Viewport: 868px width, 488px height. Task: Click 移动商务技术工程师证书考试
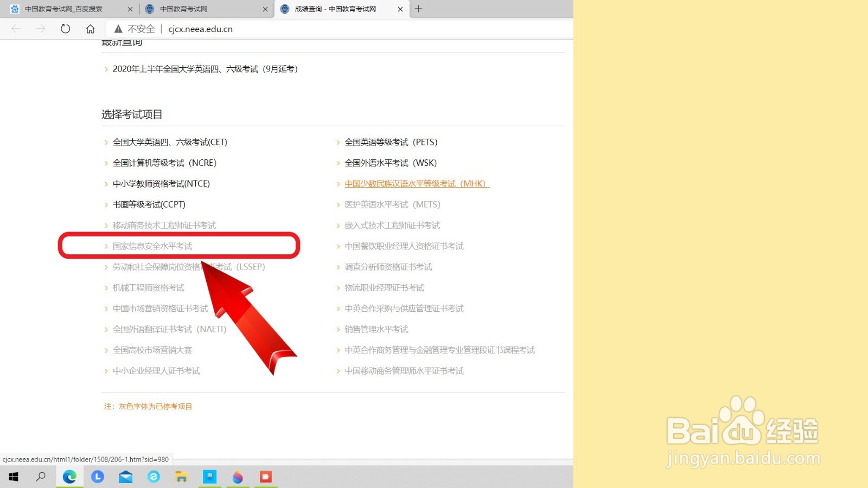point(164,226)
